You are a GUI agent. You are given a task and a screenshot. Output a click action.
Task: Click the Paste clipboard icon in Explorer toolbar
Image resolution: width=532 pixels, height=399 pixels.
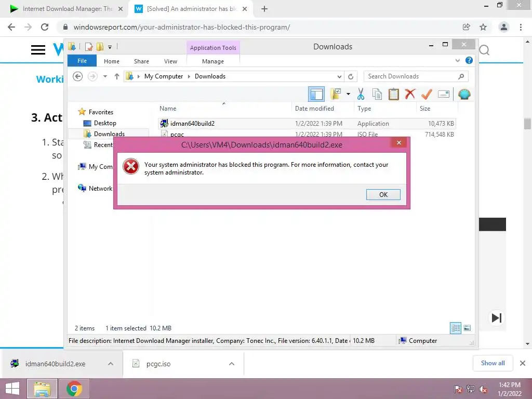(394, 94)
